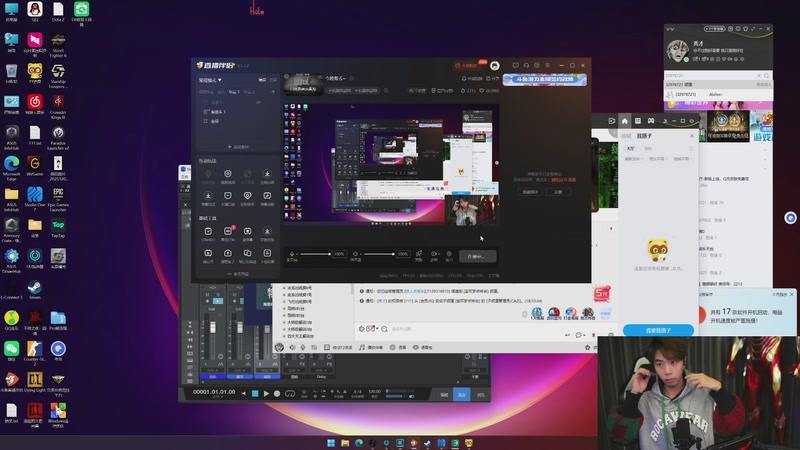800x450 pixels.
Task: Open the 基础工具 icon with red badge
Action: tap(228, 233)
